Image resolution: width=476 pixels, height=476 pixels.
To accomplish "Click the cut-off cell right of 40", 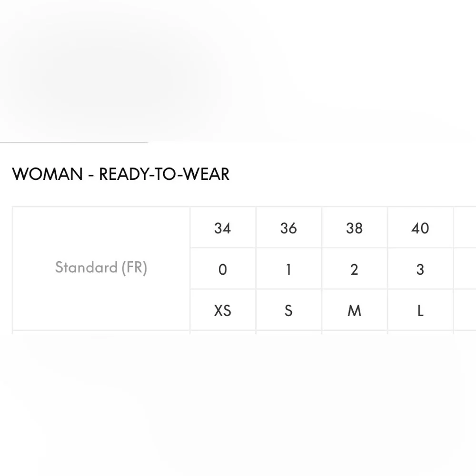I will 466,228.
